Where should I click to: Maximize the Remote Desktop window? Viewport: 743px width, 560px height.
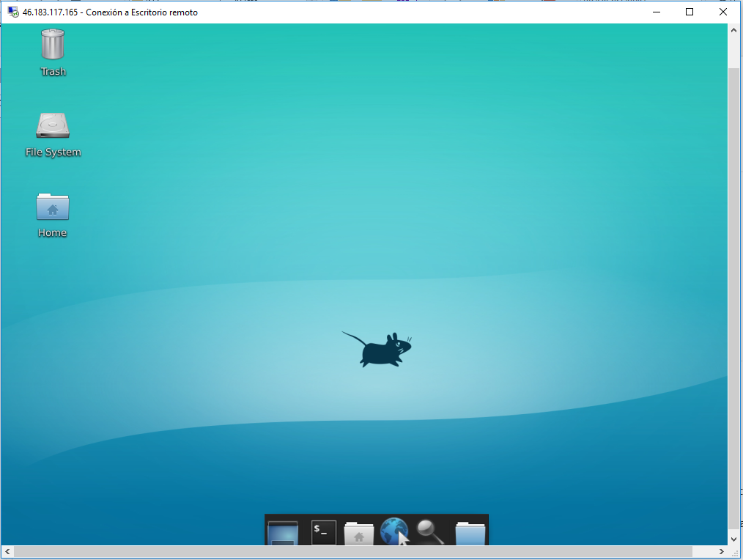[690, 12]
